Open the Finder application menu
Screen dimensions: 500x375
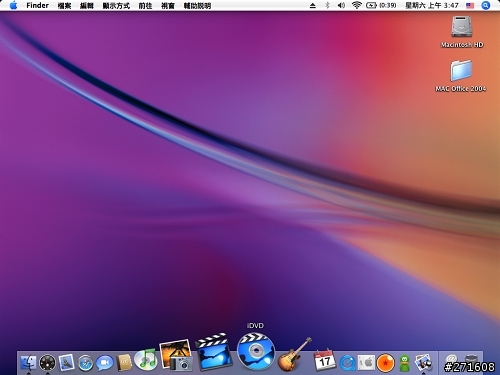pos(37,5)
